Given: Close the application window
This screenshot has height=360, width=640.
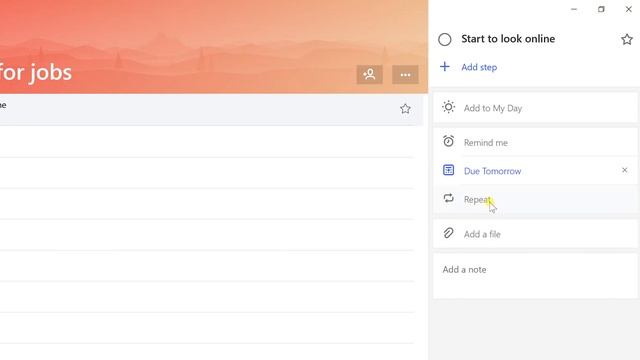Looking at the screenshot, I should (x=629, y=9).
